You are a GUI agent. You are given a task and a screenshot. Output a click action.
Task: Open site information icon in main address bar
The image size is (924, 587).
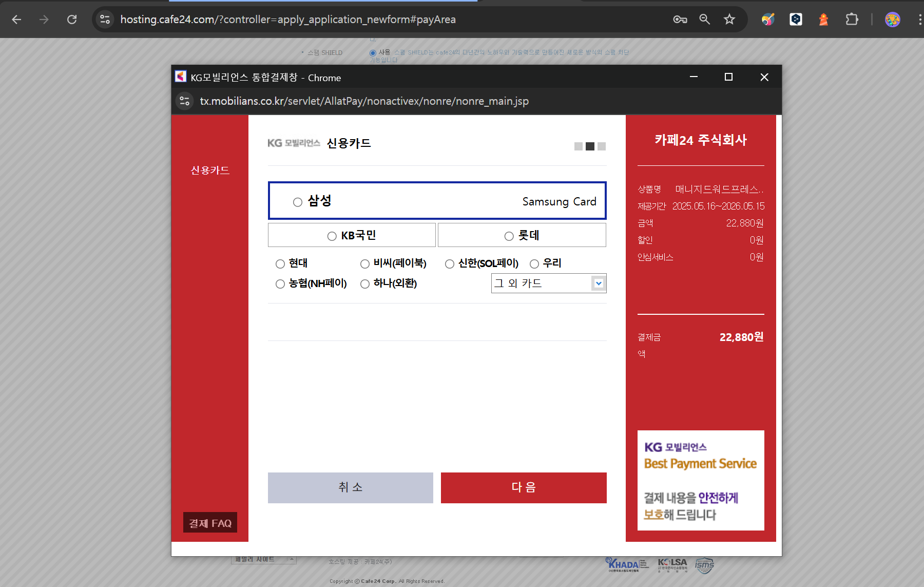pyautogui.click(x=105, y=20)
